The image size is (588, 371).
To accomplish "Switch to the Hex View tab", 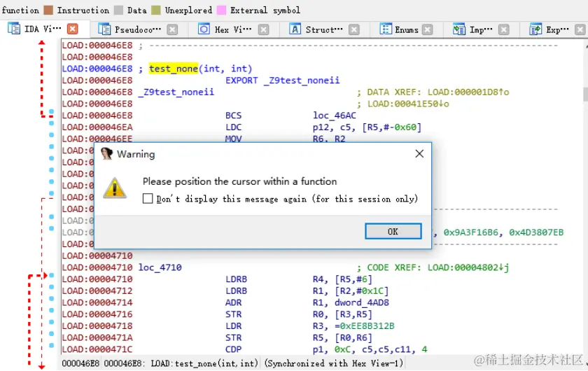I will click(x=233, y=29).
